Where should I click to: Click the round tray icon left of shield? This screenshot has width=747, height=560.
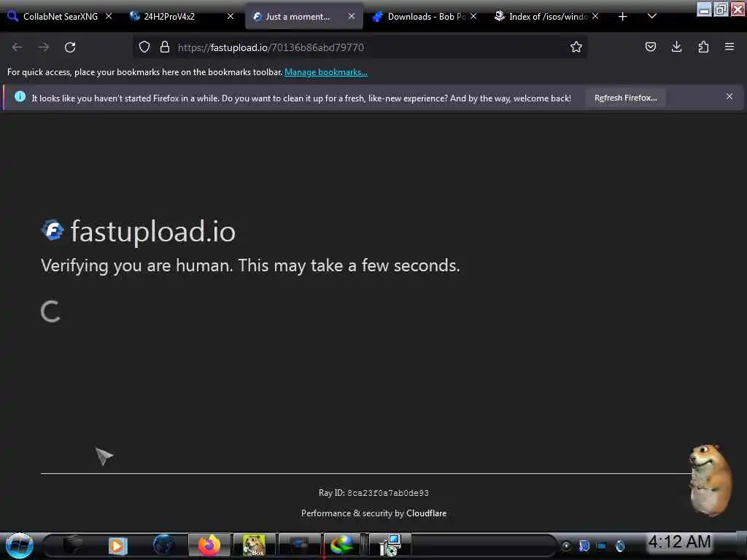tap(566, 546)
